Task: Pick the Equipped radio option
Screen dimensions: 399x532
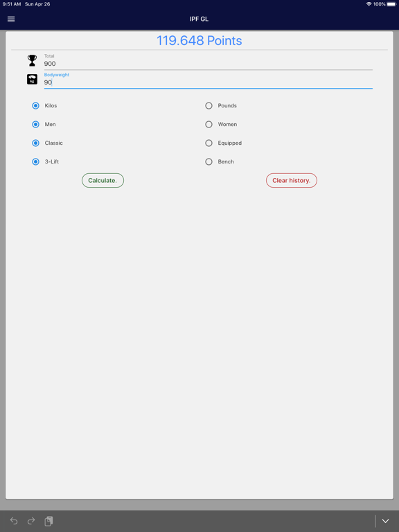Action: coord(209,143)
